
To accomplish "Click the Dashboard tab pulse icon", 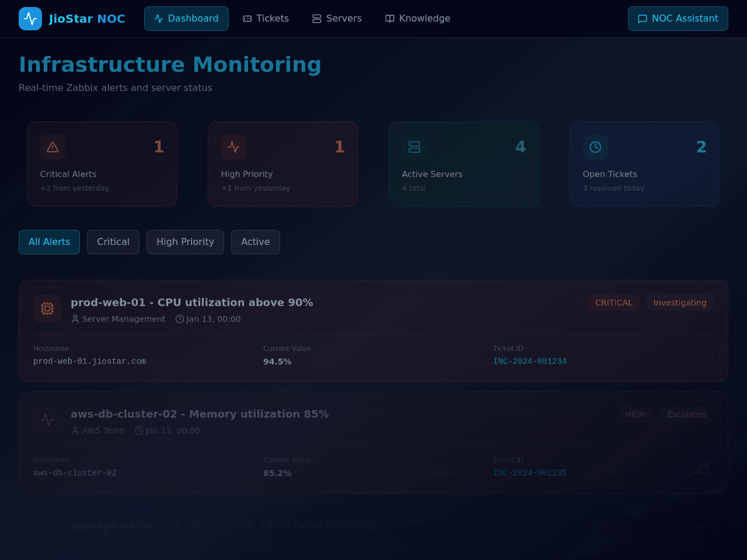I will coord(159,19).
